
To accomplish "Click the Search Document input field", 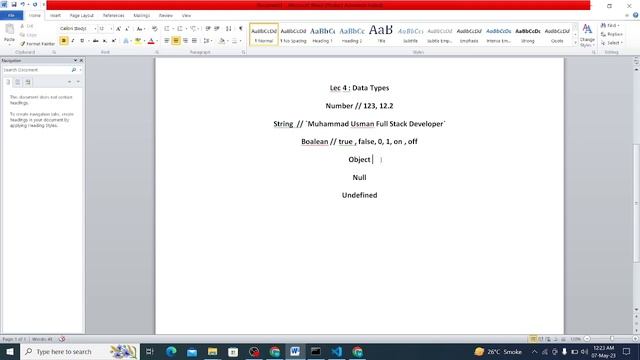I will (x=36, y=70).
